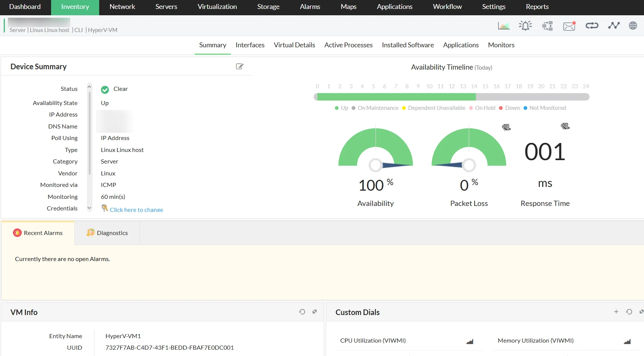Click the globe icon in toolbar

(633, 25)
